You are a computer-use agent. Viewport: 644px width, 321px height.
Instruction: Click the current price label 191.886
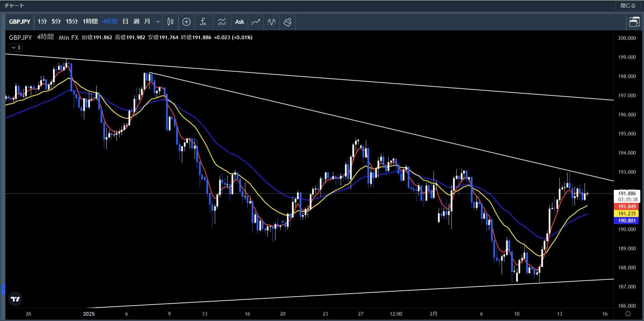[627, 193]
